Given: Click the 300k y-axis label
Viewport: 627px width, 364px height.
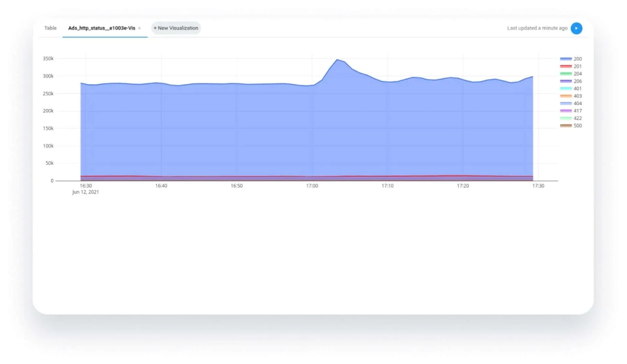Looking at the screenshot, I should [x=48, y=76].
